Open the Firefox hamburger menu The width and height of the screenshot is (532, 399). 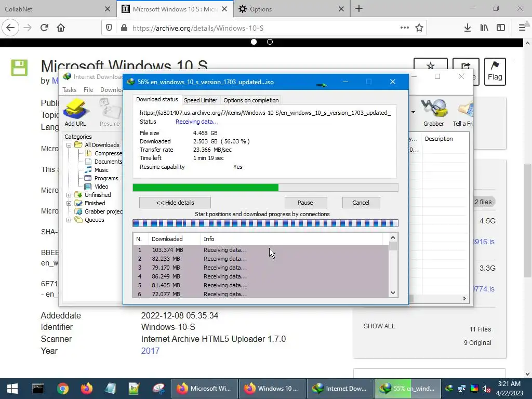pyautogui.click(x=522, y=28)
